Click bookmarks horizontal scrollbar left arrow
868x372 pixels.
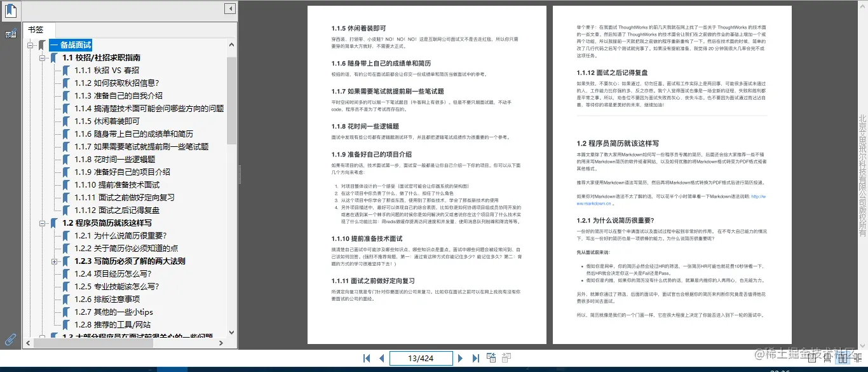[29, 343]
